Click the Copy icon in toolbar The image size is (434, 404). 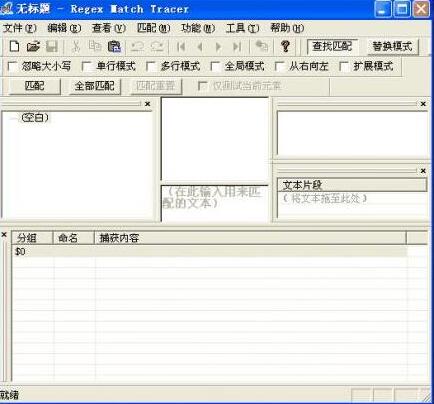pyautogui.click(x=95, y=46)
